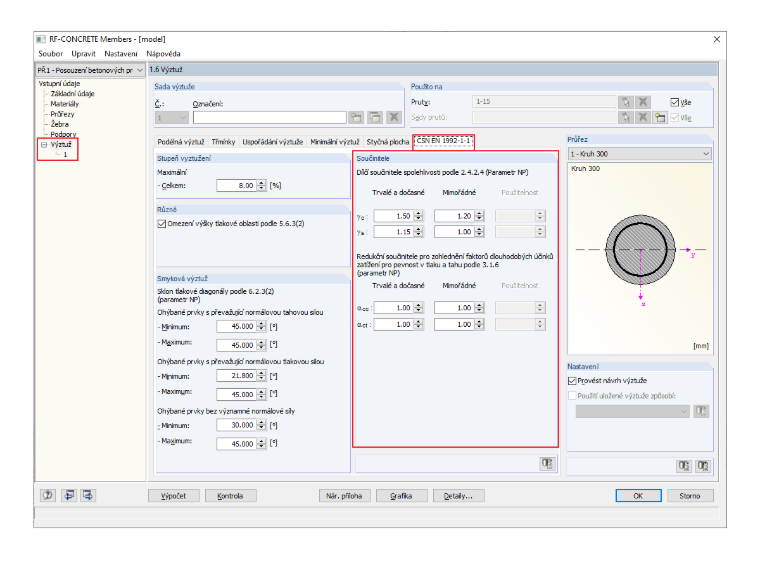Open the Průřez Kruh 300 dropdown

click(x=640, y=154)
